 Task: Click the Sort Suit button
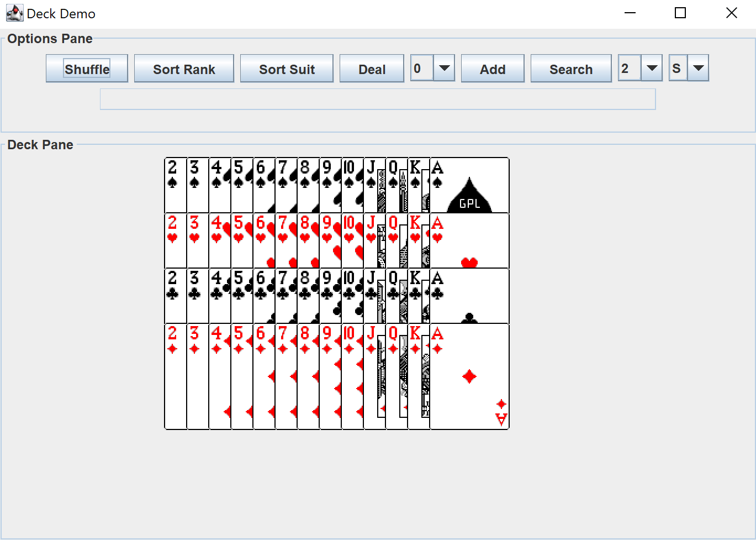coord(287,69)
